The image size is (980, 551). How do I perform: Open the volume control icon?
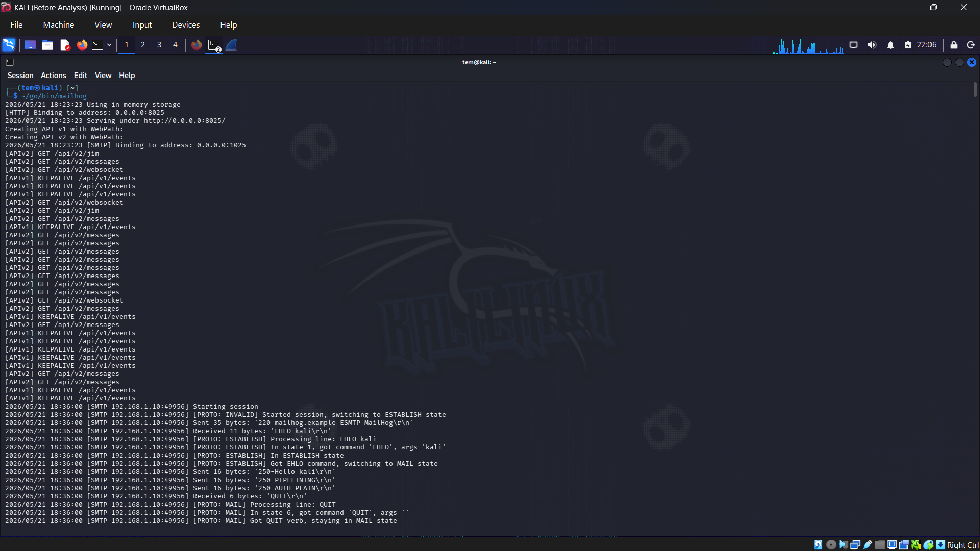click(872, 45)
